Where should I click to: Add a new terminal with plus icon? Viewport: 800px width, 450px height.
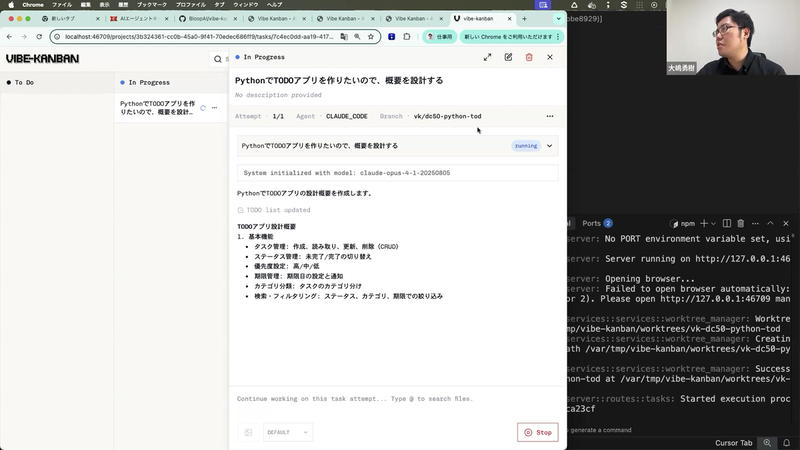coord(704,223)
